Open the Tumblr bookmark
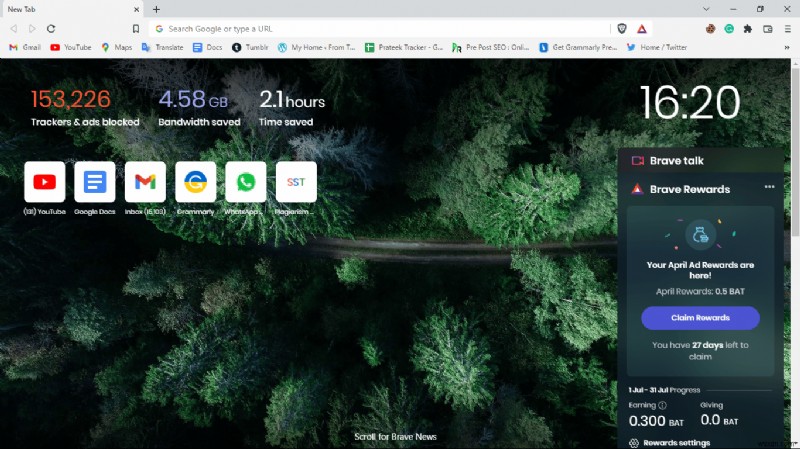Image resolution: width=800 pixels, height=449 pixels. (x=250, y=47)
